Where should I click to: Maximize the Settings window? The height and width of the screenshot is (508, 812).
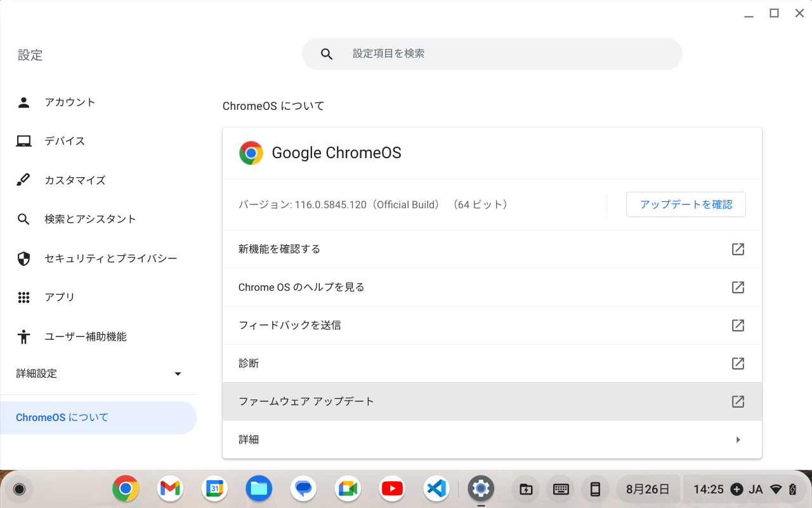[774, 13]
